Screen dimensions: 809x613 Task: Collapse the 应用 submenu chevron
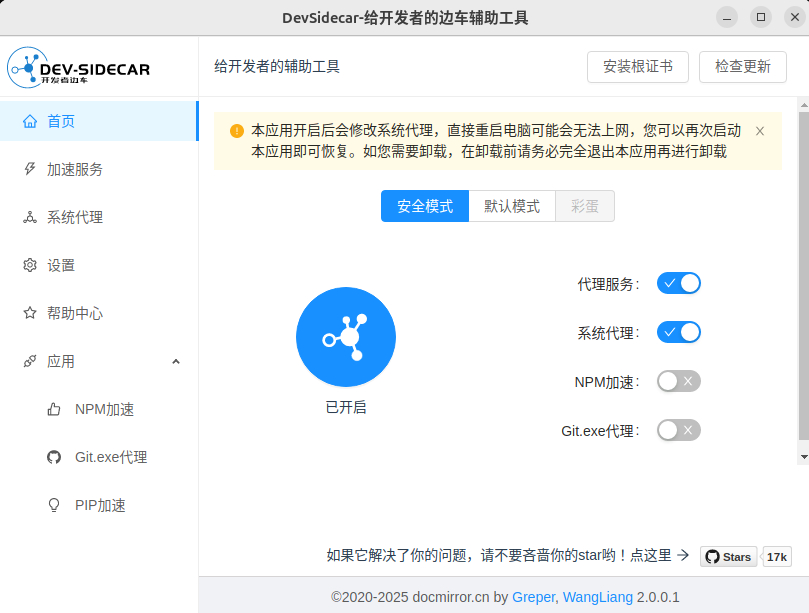(x=176, y=361)
